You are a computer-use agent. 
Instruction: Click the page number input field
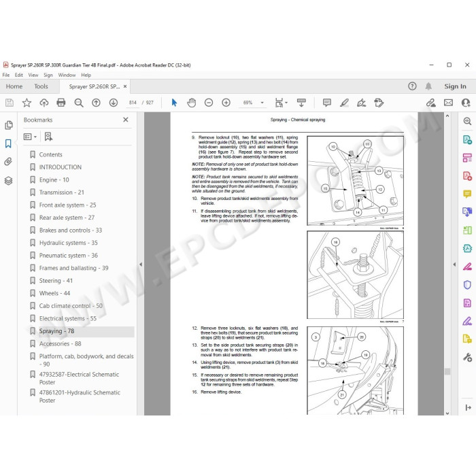tap(133, 103)
